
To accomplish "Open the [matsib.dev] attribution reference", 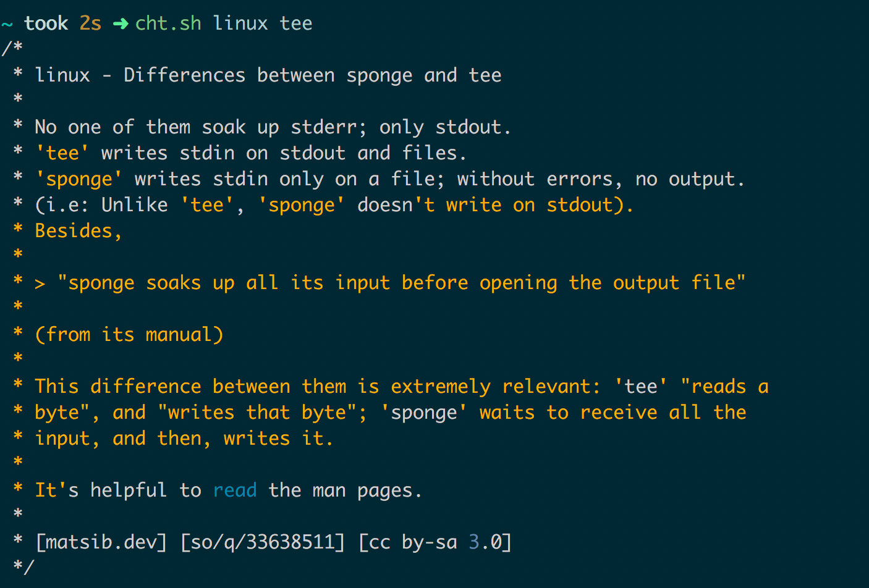I will coord(101,542).
